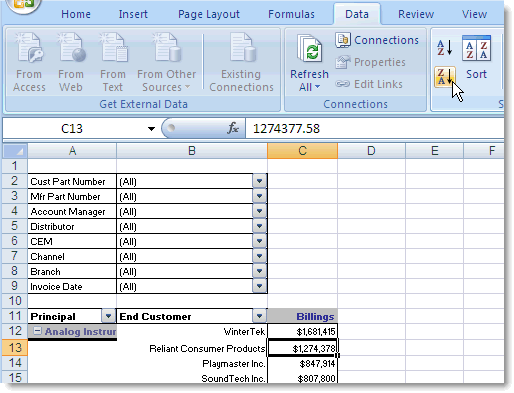Click the Billings header cell

point(302,316)
